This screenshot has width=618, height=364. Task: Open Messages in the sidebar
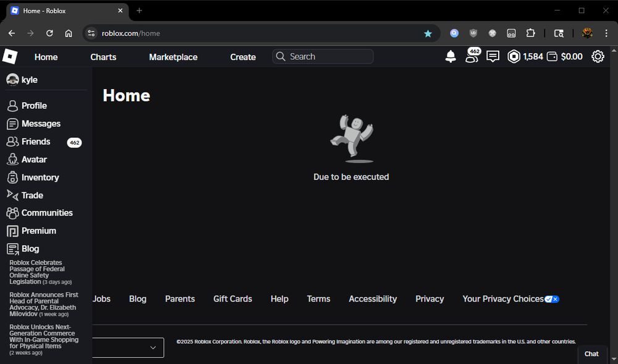[33, 124]
